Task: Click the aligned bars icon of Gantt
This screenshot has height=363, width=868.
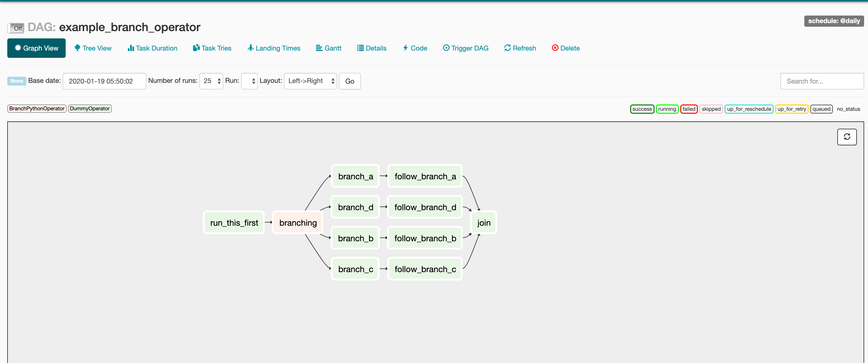Action: point(319,48)
